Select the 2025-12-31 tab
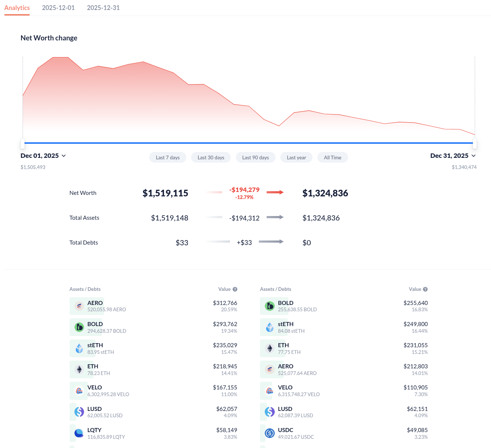The height and width of the screenshot is (448, 491). pos(103,7)
